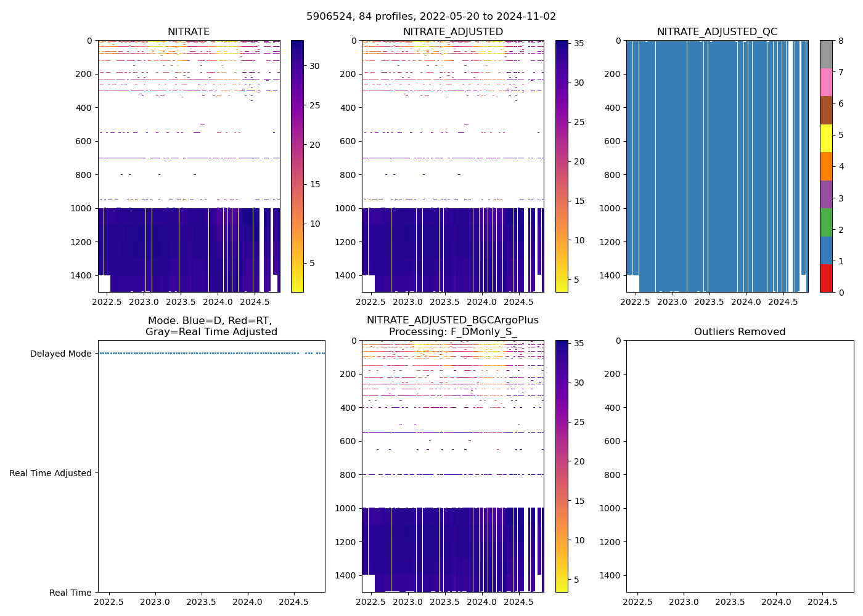Click the brown segment in QC colorbar
Image resolution: width=863 pixels, height=616 pixels.
[826, 110]
